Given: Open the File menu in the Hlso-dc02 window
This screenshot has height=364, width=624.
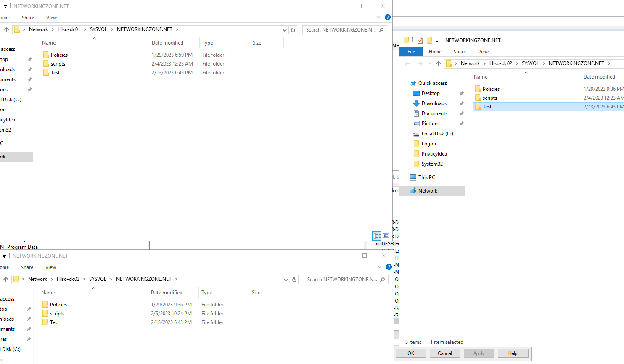Looking at the screenshot, I should tap(411, 51).
